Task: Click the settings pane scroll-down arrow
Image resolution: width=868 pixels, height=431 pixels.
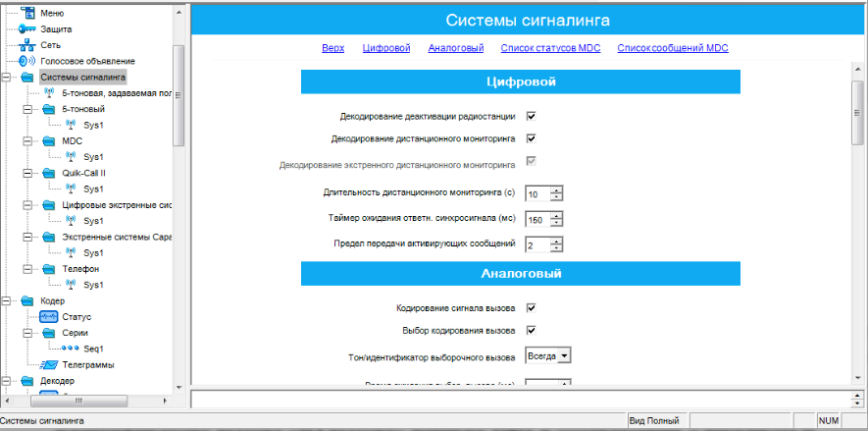Action: [857, 377]
